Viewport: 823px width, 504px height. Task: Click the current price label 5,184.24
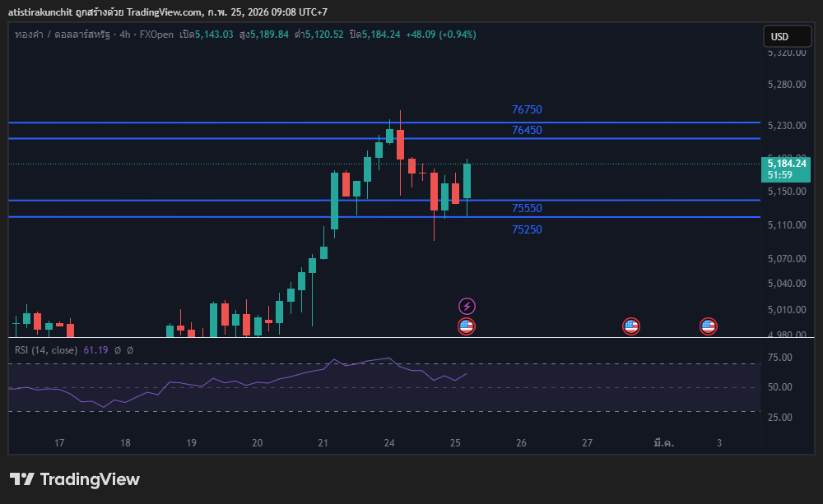click(x=786, y=164)
